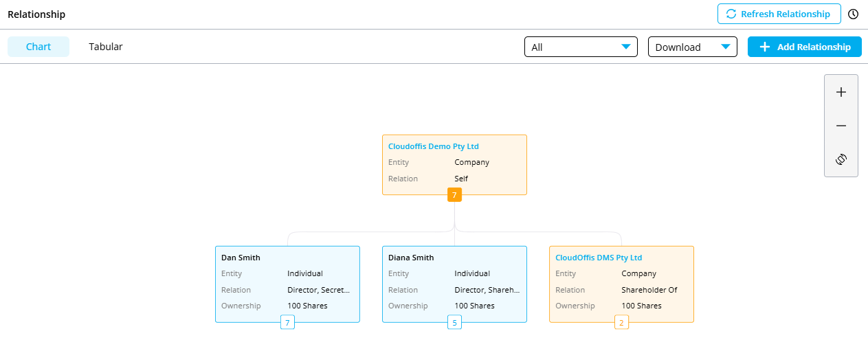This screenshot has height=351, width=868.
Task: Select the Chart tab
Action: click(x=38, y=47)
